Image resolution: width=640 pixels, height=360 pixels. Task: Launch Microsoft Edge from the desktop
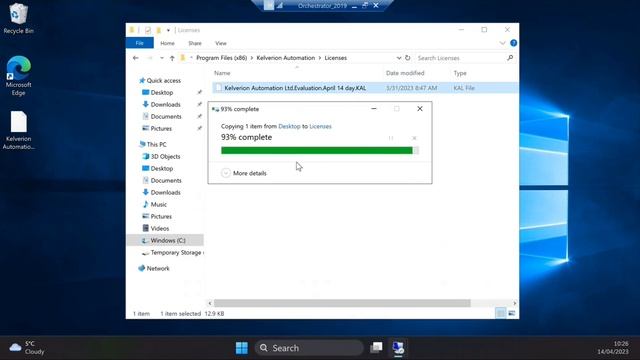coord(18,76)
